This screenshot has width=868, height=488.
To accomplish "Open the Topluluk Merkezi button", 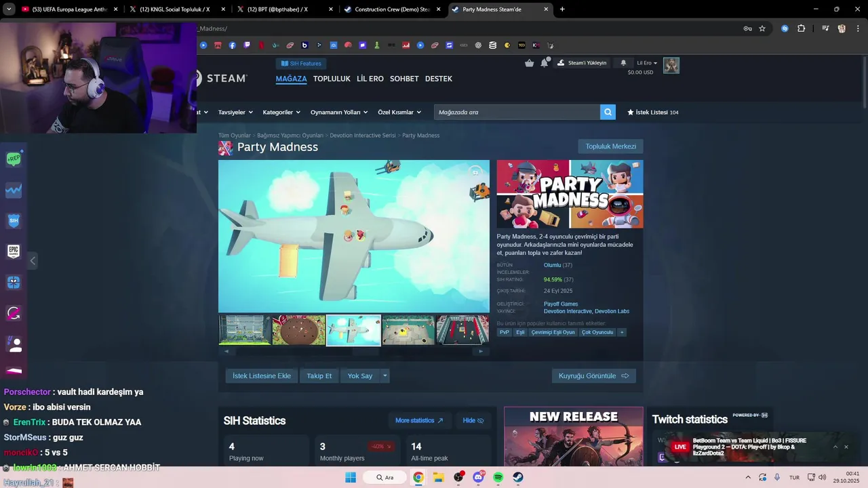I will (x=610, y=146).
